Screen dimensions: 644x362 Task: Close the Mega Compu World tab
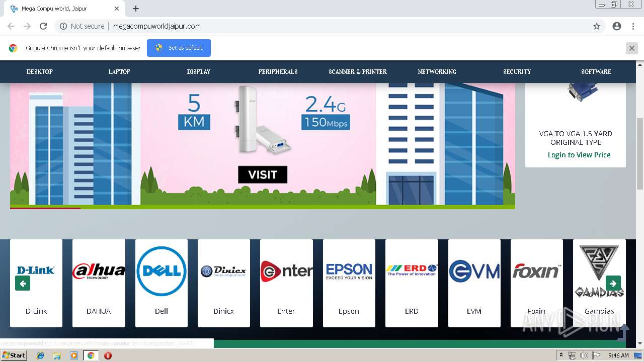(117, 9)
